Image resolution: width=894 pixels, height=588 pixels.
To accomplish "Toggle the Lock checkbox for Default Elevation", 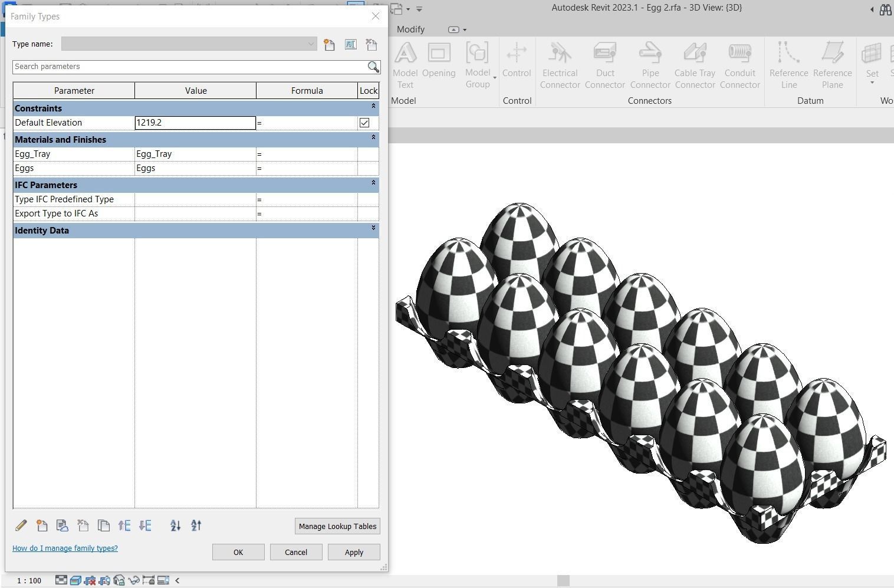I will pyautogui.click(x=364, y=123).
